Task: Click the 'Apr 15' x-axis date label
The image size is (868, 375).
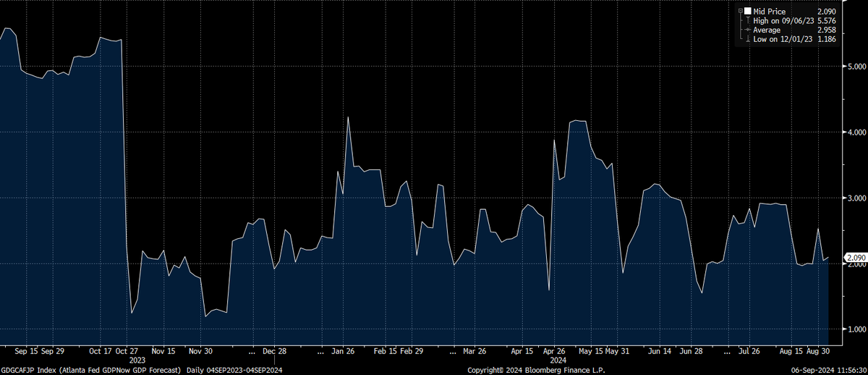Action: (522, 350)
